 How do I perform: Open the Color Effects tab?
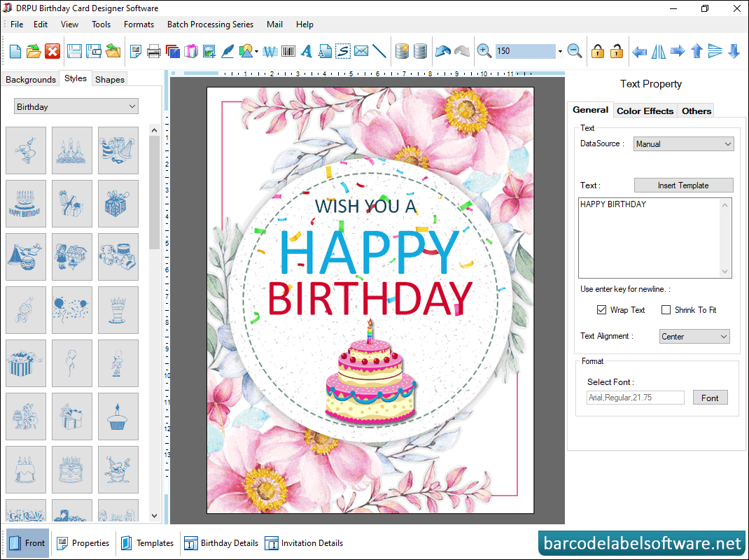click(x=645, y=111)
